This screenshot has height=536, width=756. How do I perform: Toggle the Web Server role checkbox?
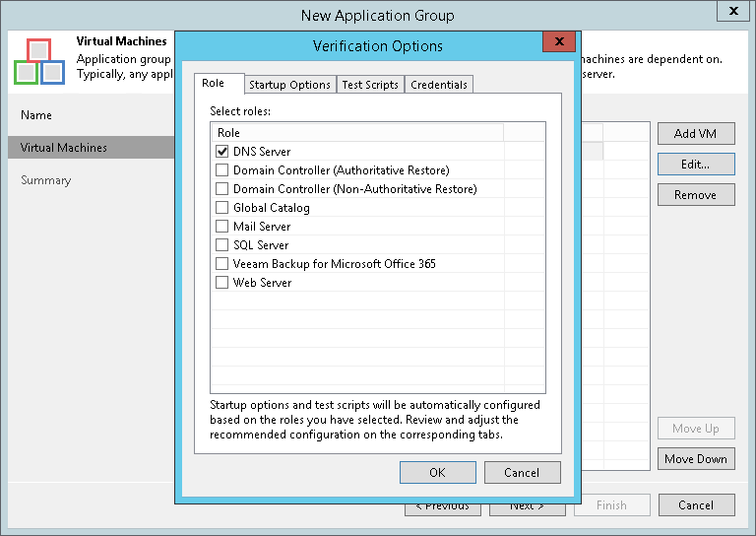221,283
